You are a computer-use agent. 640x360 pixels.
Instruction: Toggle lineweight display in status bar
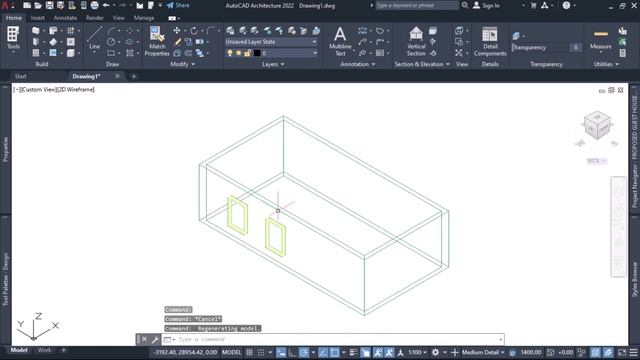click(353, 352)
